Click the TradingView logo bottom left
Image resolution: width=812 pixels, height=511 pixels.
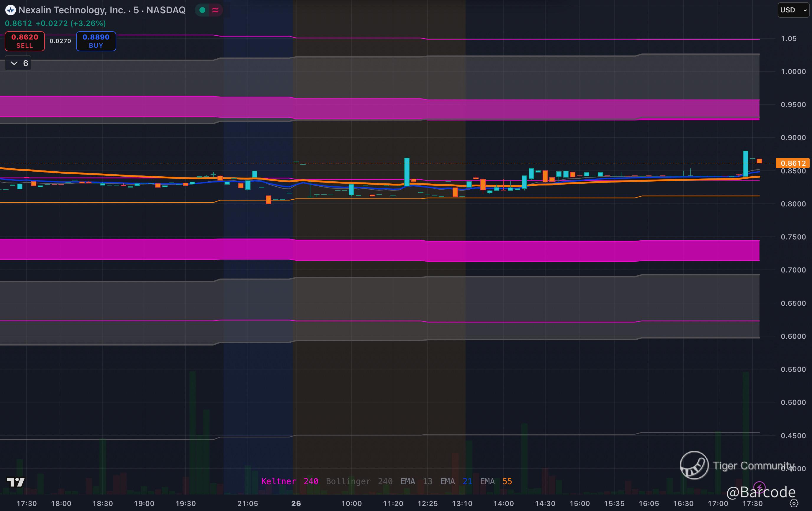tap(16, 482)
